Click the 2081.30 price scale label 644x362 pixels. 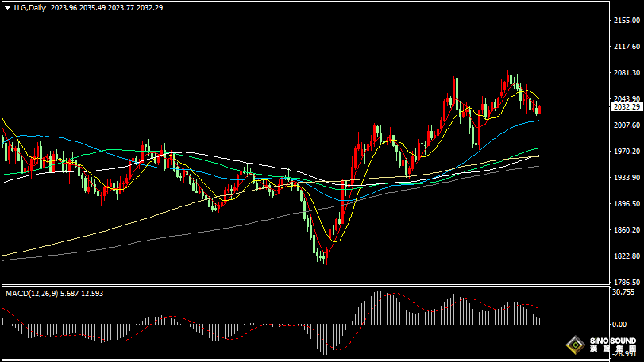click(628, 73)
